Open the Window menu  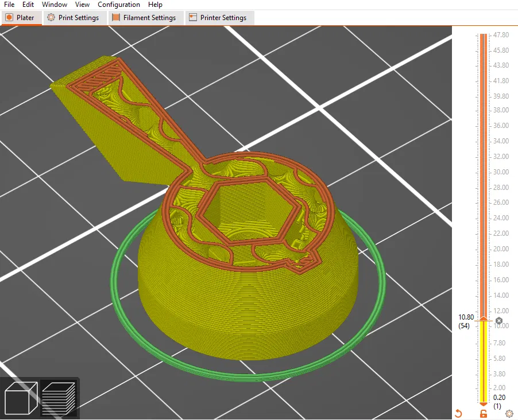click(x=55, y=5)
